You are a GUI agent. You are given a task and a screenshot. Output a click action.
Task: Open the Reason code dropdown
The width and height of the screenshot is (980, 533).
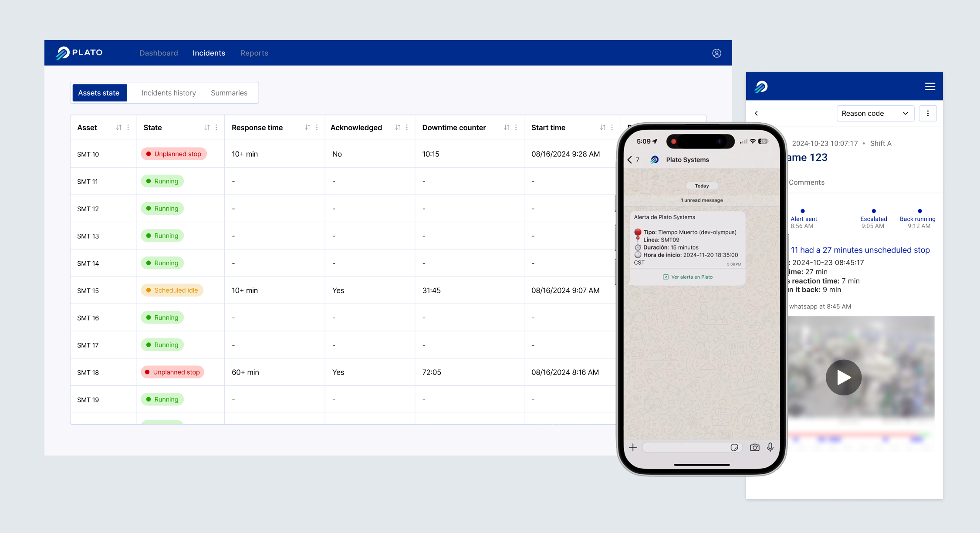coord(875,113)
